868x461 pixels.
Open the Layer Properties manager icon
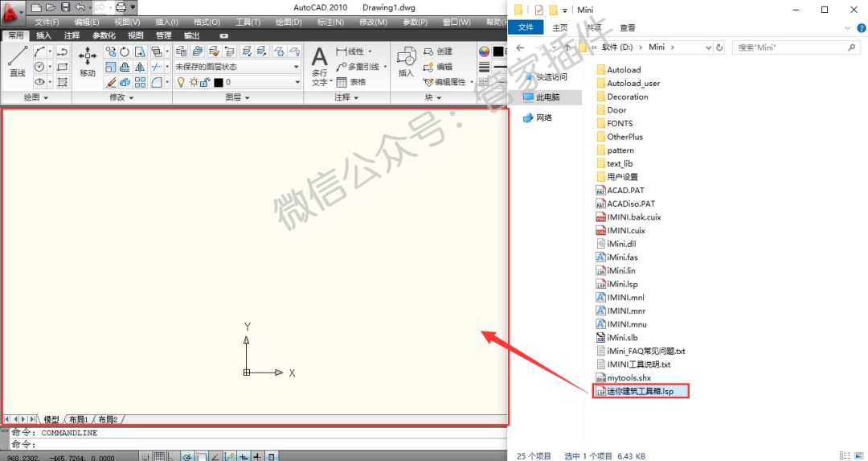(x=181, y=51)
